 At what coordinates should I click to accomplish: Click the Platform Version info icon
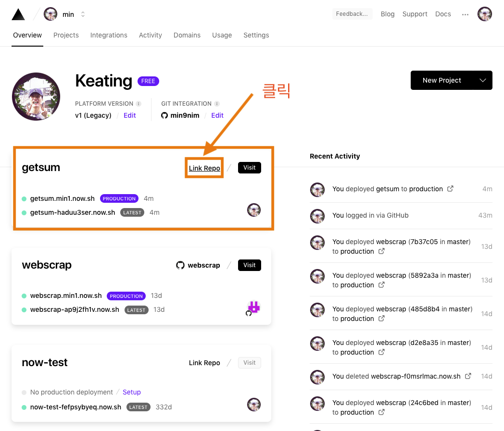coord(139,104)
